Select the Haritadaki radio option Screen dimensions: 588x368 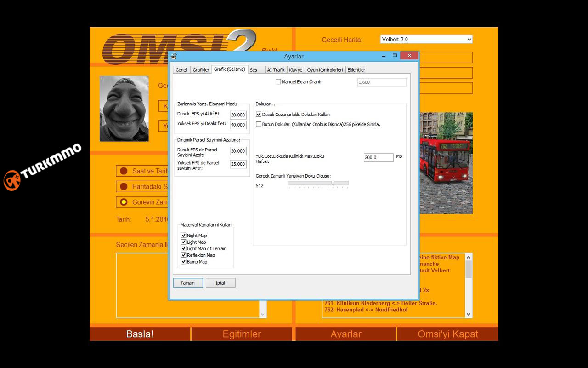(124, 187)
